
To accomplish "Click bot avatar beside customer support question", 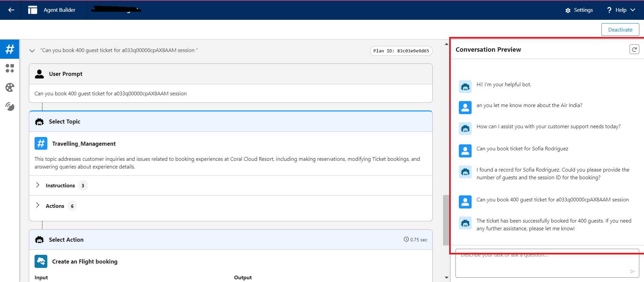I will pyautogui.click(x=465, y=129).
